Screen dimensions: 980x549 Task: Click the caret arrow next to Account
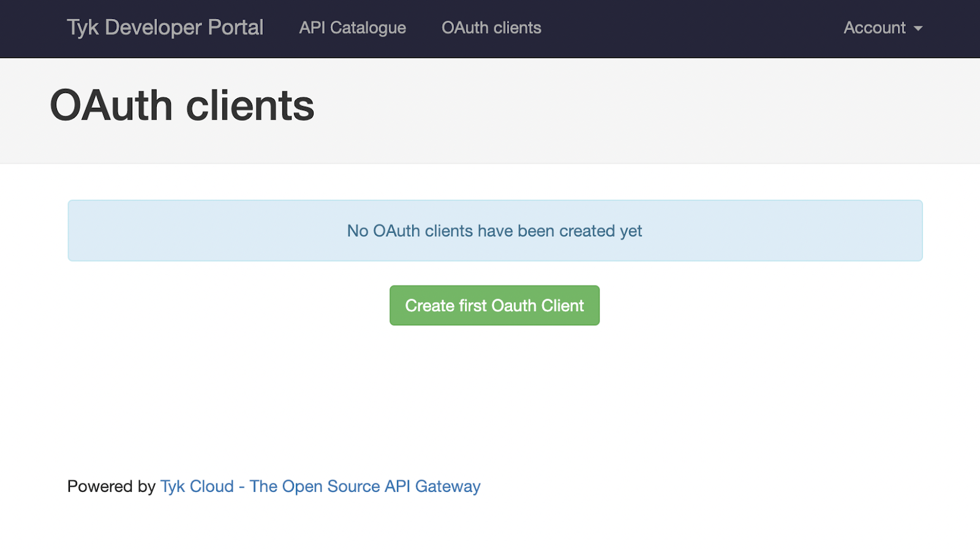(918, 29)
